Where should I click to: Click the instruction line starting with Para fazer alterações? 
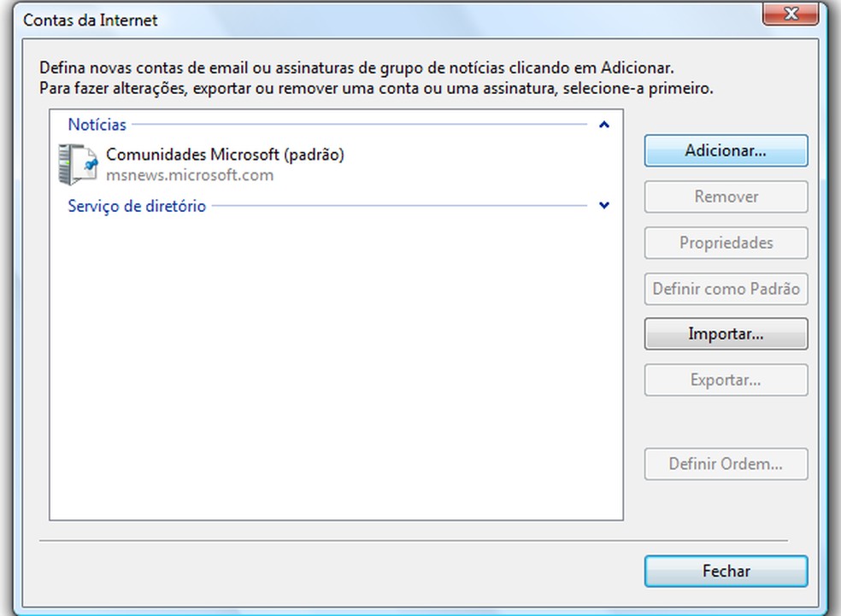click(376, 87)
